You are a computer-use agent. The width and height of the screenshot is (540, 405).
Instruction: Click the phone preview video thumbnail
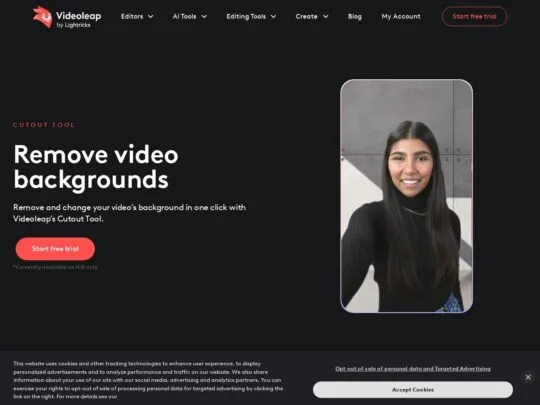pos(406,196)
